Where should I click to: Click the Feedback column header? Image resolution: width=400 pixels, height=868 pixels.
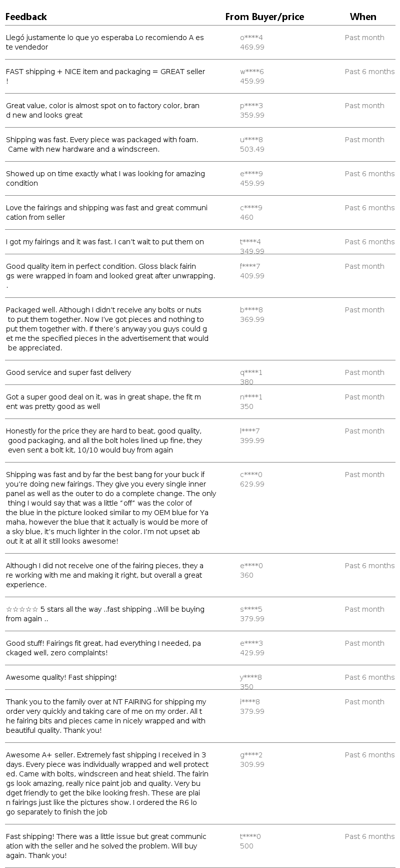pyautogui.click(x=26, y=17)
